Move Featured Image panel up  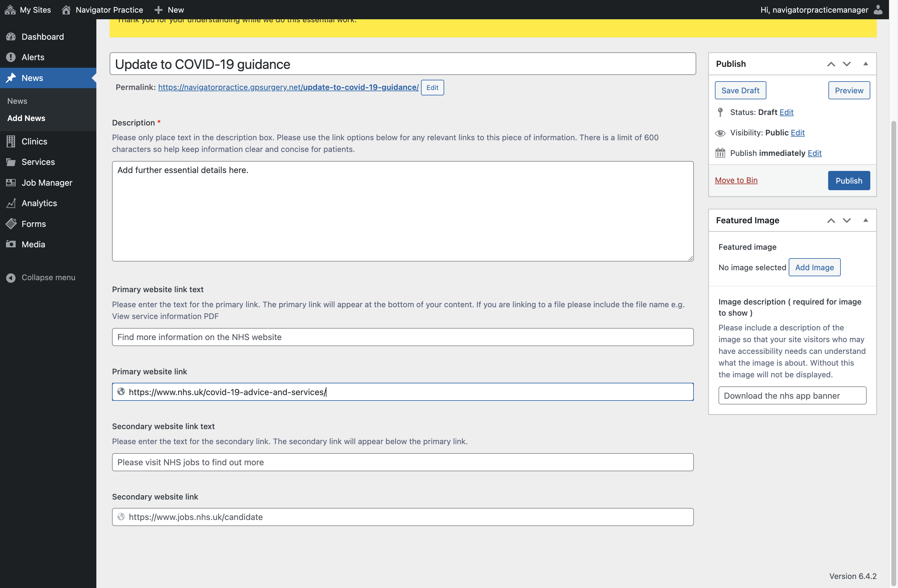831,221
